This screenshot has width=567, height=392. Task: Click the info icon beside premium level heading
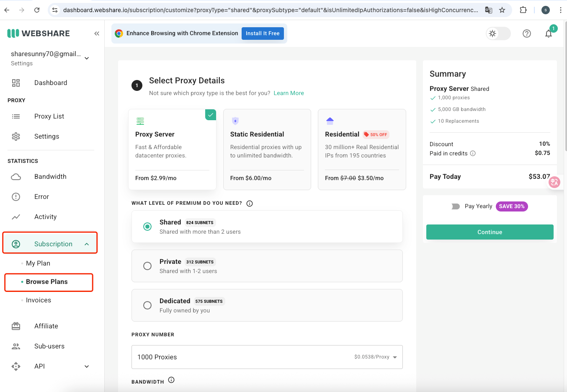tap(250, 204)
